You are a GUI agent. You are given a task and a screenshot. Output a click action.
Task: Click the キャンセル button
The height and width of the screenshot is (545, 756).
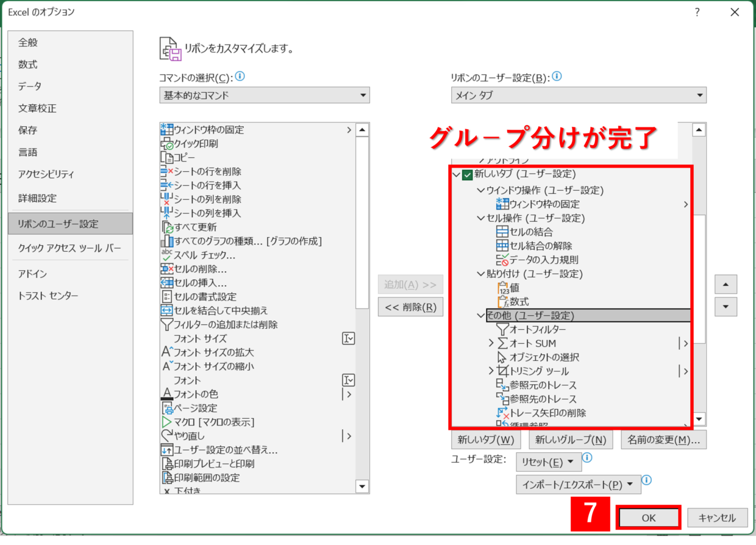[717, 518]
